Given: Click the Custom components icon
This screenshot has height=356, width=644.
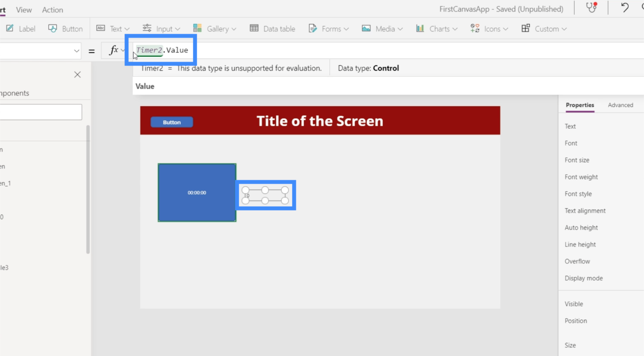Looking at the screenshot, I should [x=526, y=28].
